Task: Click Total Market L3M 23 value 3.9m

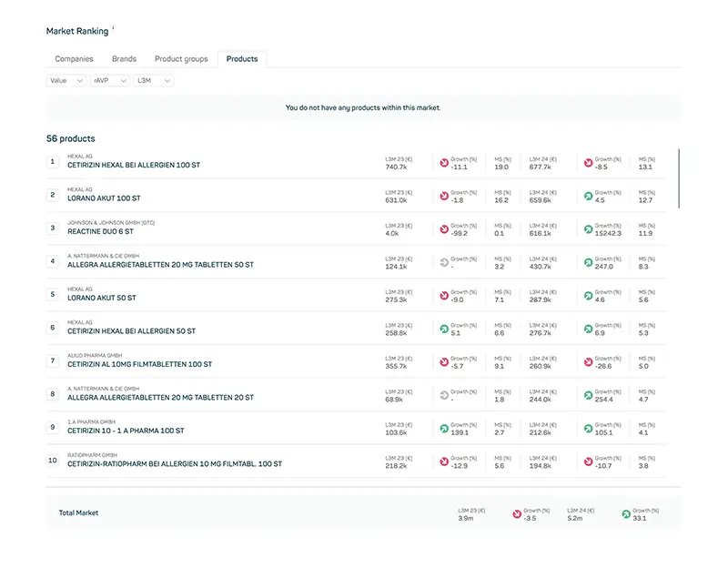Action: click(466, 518)
